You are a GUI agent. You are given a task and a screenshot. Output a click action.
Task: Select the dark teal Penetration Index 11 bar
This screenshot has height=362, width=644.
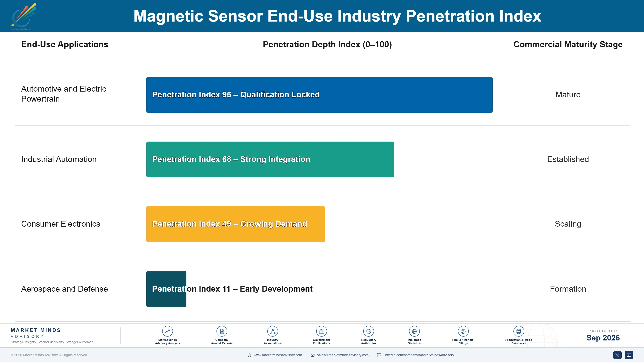point(166,289)
